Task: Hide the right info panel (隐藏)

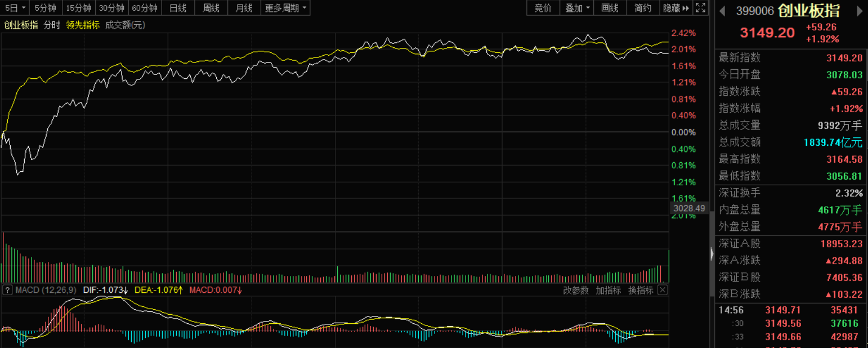Action: [675, 8]
